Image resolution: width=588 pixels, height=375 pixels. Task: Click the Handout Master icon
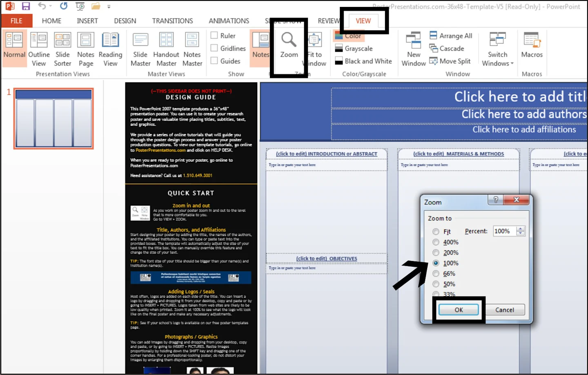166,49
